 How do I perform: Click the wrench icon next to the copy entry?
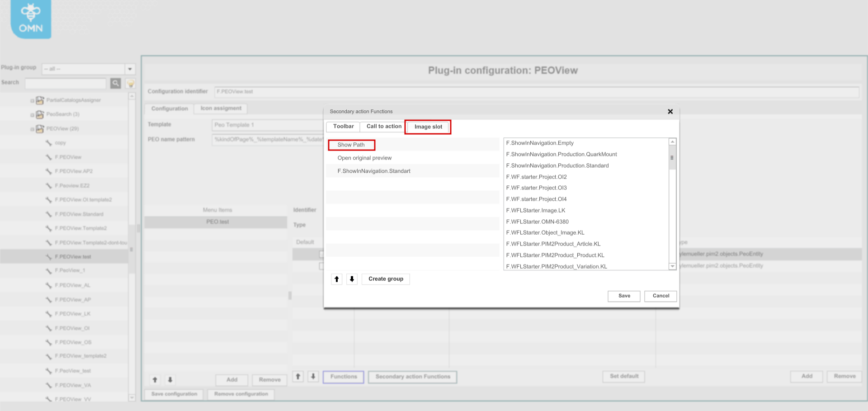(48, 143)
